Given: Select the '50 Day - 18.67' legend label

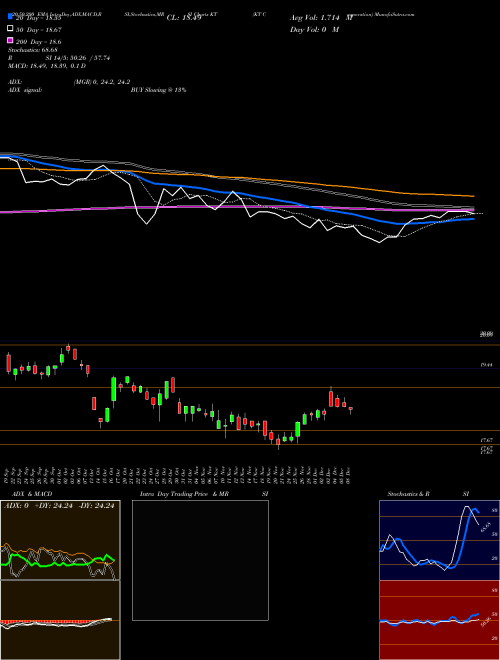Looking at the screenshot, I should coord(39,30).
